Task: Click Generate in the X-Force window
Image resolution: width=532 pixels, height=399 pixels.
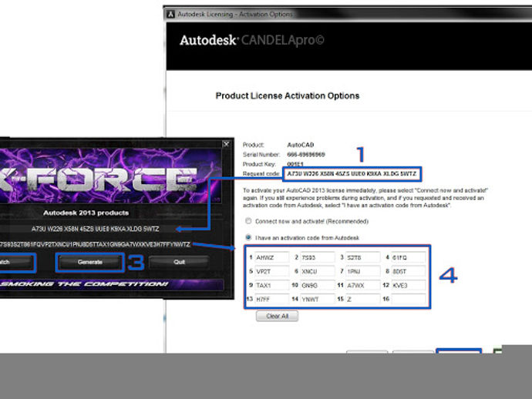Action: [90, 262]
